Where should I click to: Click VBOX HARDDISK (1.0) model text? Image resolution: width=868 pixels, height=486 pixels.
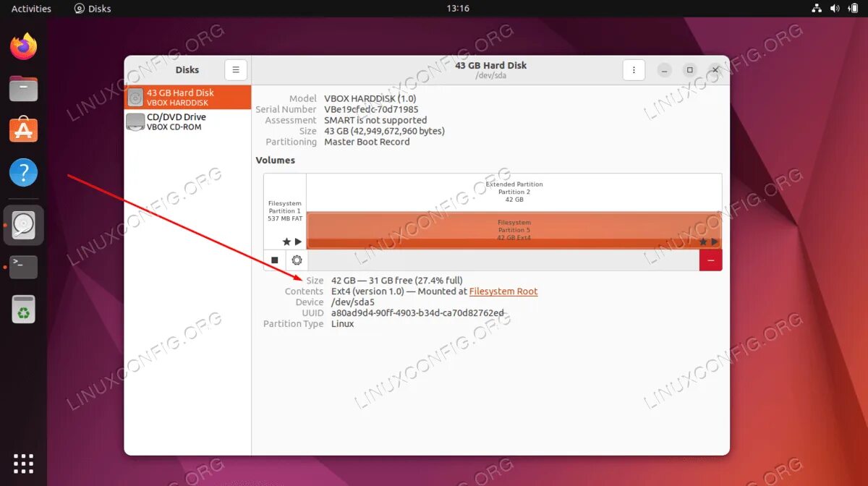370,98
